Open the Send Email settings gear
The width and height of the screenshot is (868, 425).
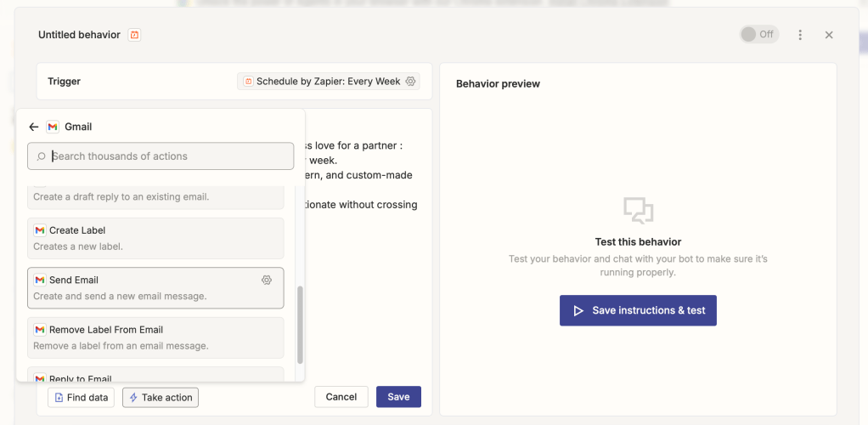[x=267, y=280]
